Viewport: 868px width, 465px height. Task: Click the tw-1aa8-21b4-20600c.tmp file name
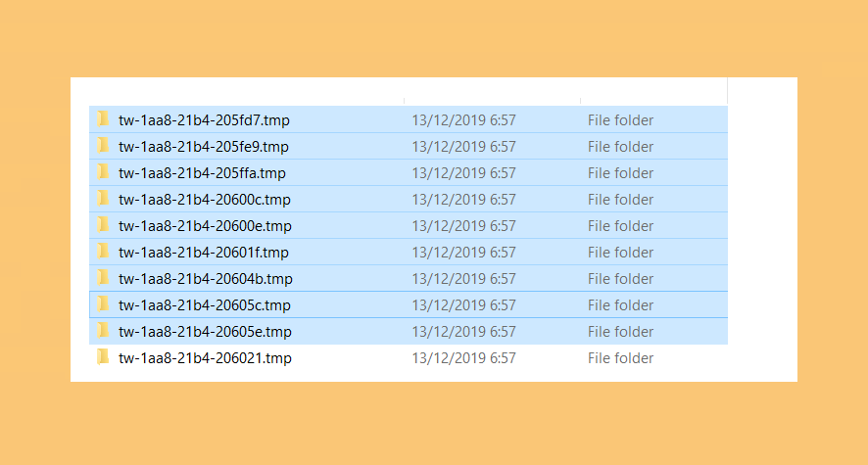tap(205, 200)
